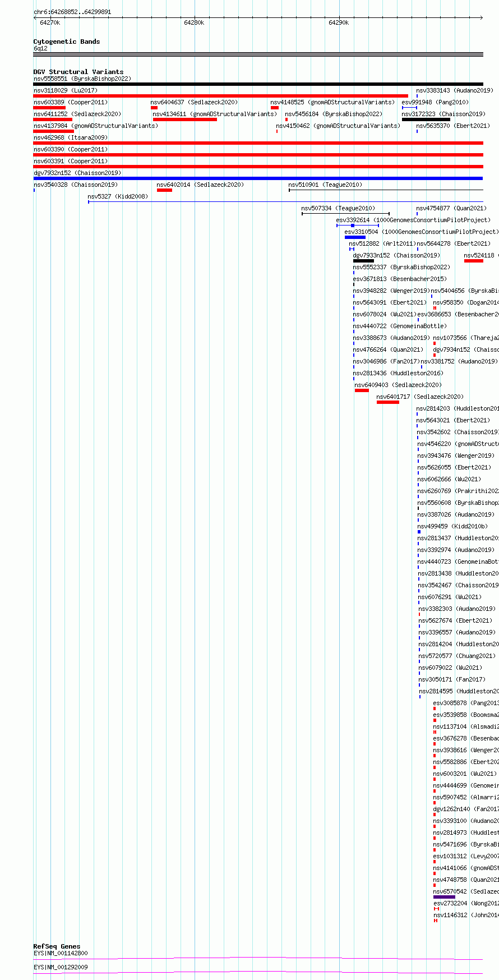Click the dgv7933n152 (Chaisson2019) label

tap(396, 256)
